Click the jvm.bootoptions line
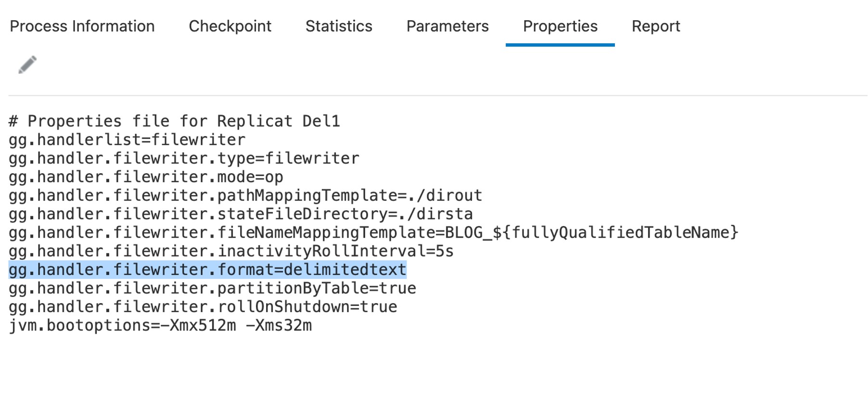The image size is (868, 406). coord(160,326)
